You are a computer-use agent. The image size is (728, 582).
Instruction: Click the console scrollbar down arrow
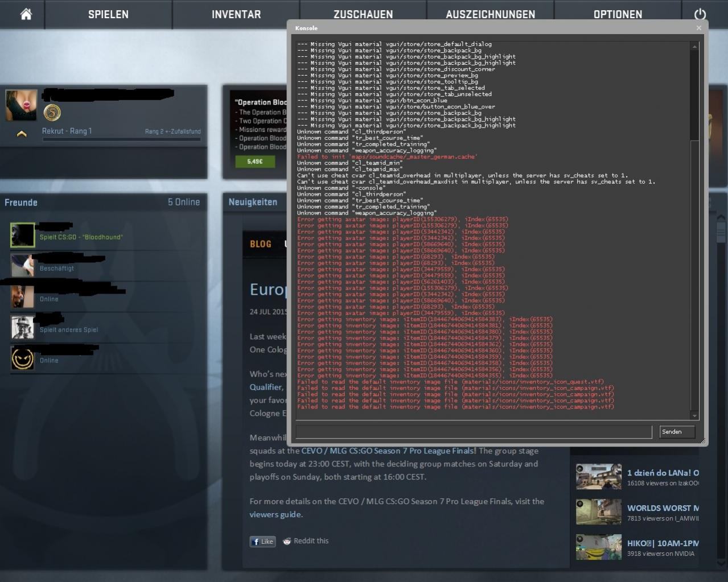694,416
